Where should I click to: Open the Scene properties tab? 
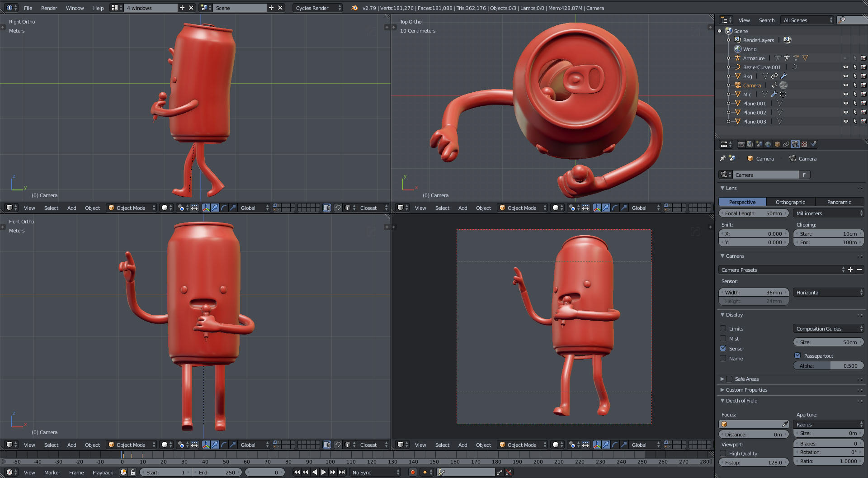[x=759, y=144]
